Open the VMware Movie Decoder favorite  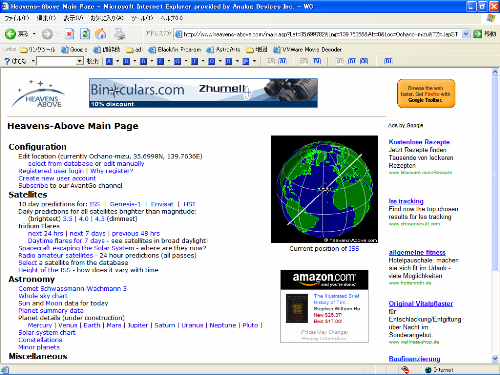pyautogui.click(x=307, y=50)
